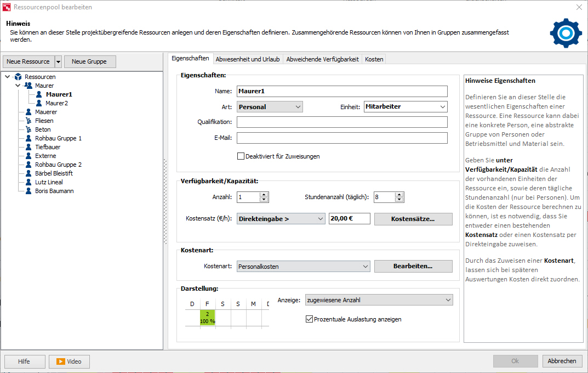Open the Art dropdown showing Personal
The width and height of the screenshot is (588, 373).
tap(270, 107)
